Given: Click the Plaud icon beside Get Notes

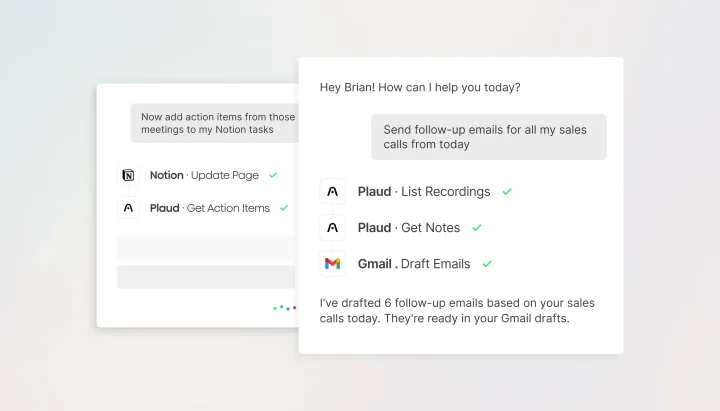Looking at the screenshot, I should (332, 228).
